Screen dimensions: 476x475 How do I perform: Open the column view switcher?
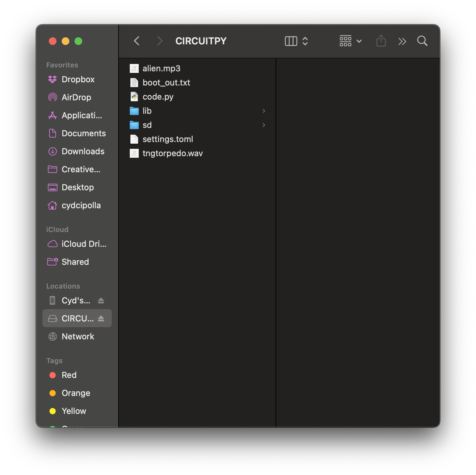(x=296, y=41)
